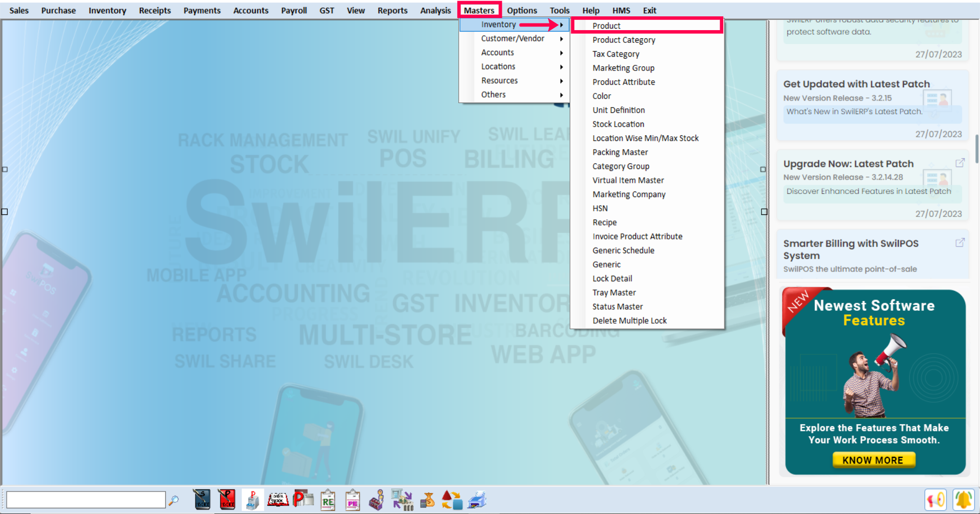Expand the Locations submenu
Image resolution: width=980 pixels, height=514 pixels.
pos(514,67)
